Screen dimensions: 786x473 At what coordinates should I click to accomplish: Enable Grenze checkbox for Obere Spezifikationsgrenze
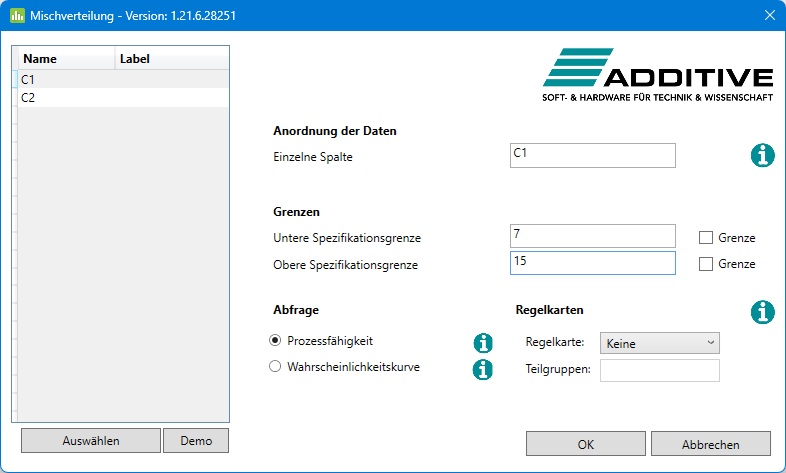pyautogui.click(x=706, y=264)
